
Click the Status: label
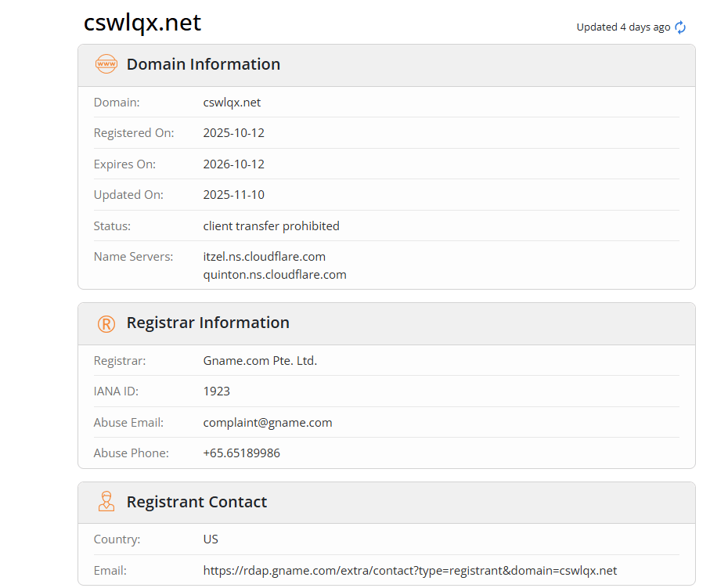(x=112, y=225)
